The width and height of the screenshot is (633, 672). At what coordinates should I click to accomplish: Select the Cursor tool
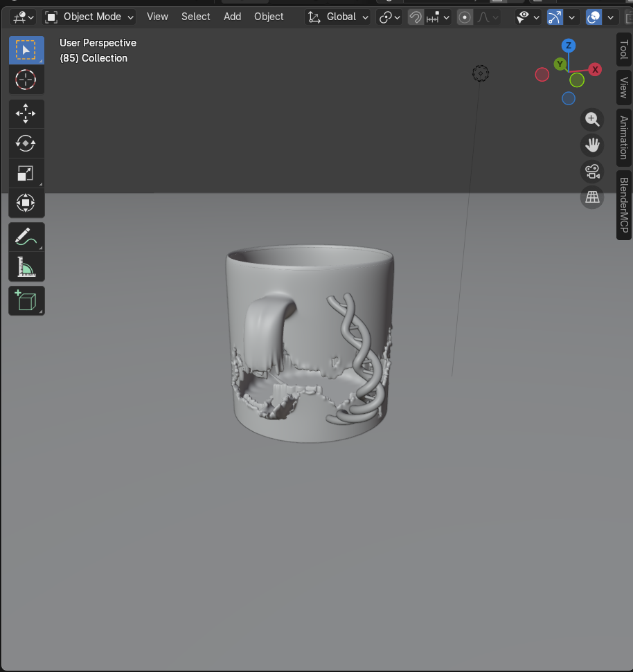pos(26,80)
